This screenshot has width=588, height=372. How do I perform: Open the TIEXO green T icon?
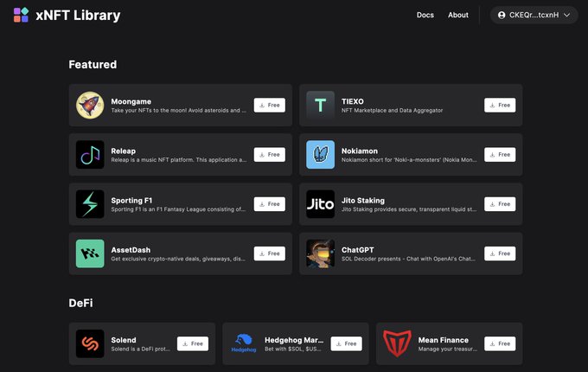tap(320, 105)
